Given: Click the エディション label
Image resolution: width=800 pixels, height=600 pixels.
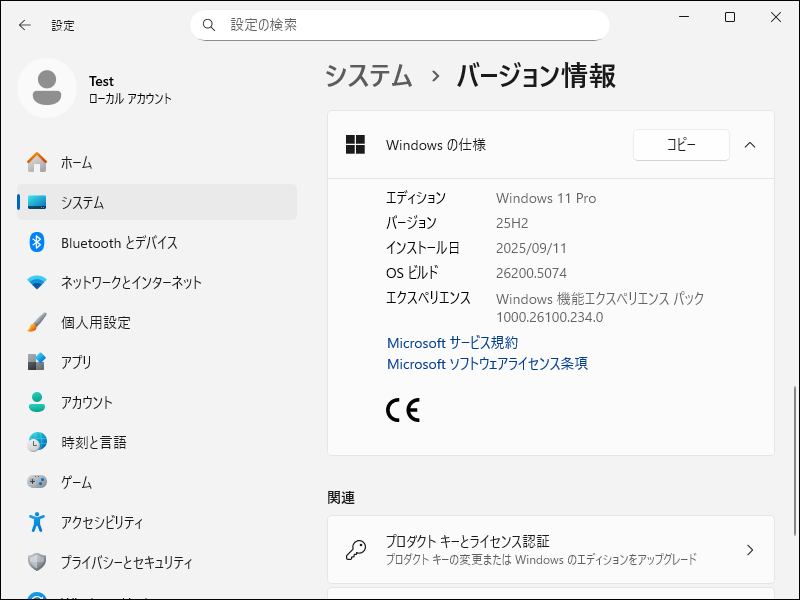Looking at the screenshot, I should click(x=416, y=198).
